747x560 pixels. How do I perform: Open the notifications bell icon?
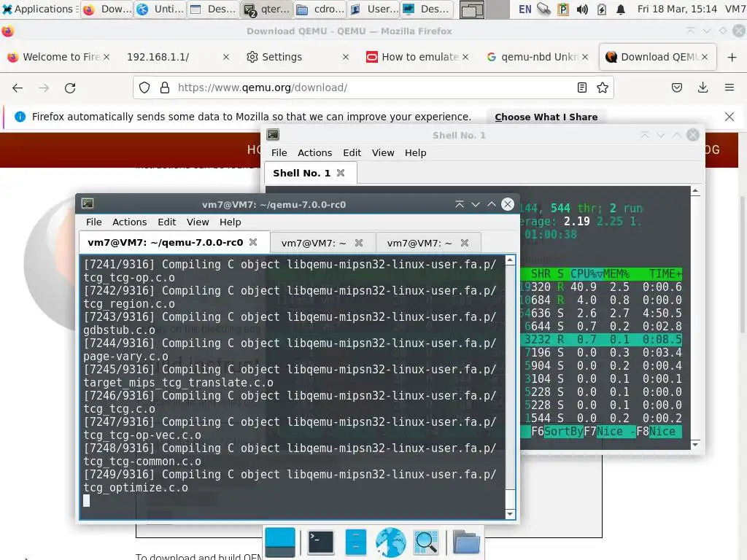click(x=620, y=9)
